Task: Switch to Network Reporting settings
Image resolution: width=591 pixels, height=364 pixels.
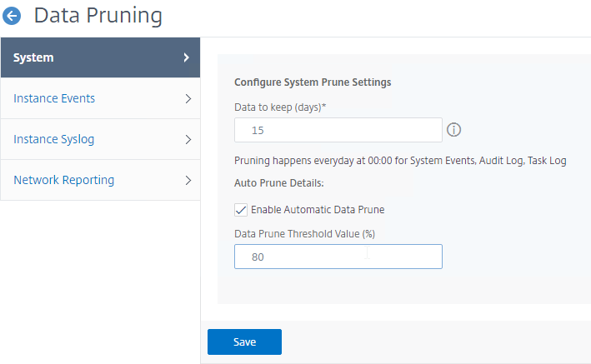Action: coord(100,180)
